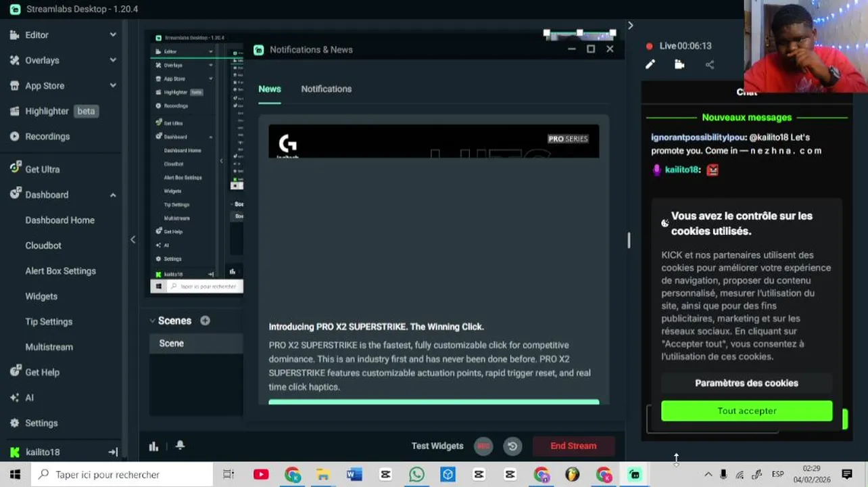Click the kailito18 username in chat
Screen dimensions: 868x487
(x=681, y=170)
